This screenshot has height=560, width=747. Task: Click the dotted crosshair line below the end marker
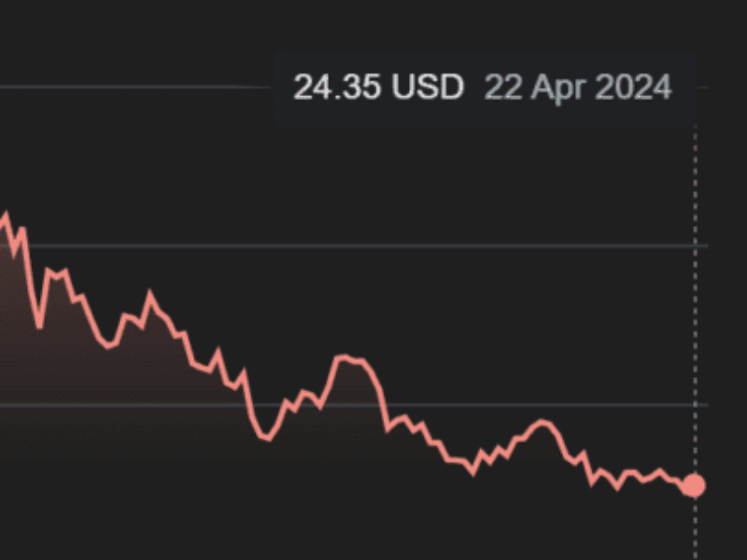pyautogui.click(x=695, y=527)
